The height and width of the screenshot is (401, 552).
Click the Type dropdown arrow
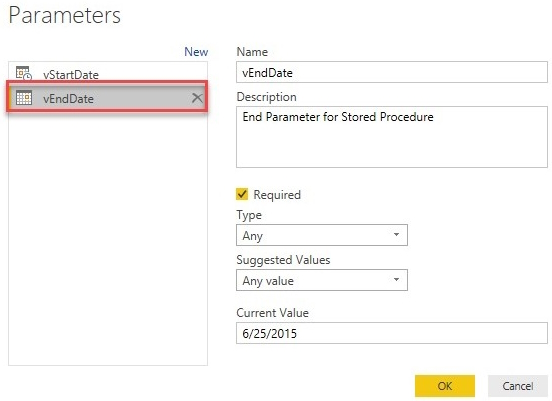click(x=396, y=234)
